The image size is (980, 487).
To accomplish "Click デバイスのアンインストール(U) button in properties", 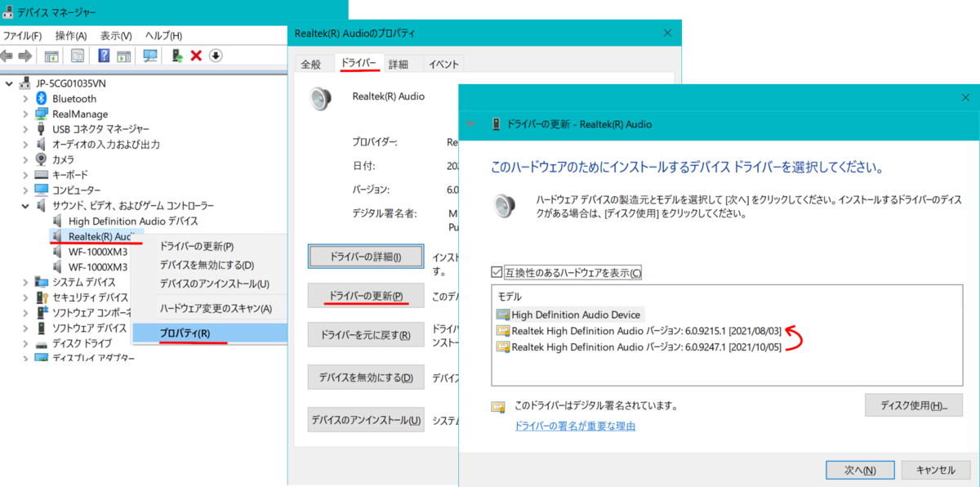I will [x=366, y=420].
